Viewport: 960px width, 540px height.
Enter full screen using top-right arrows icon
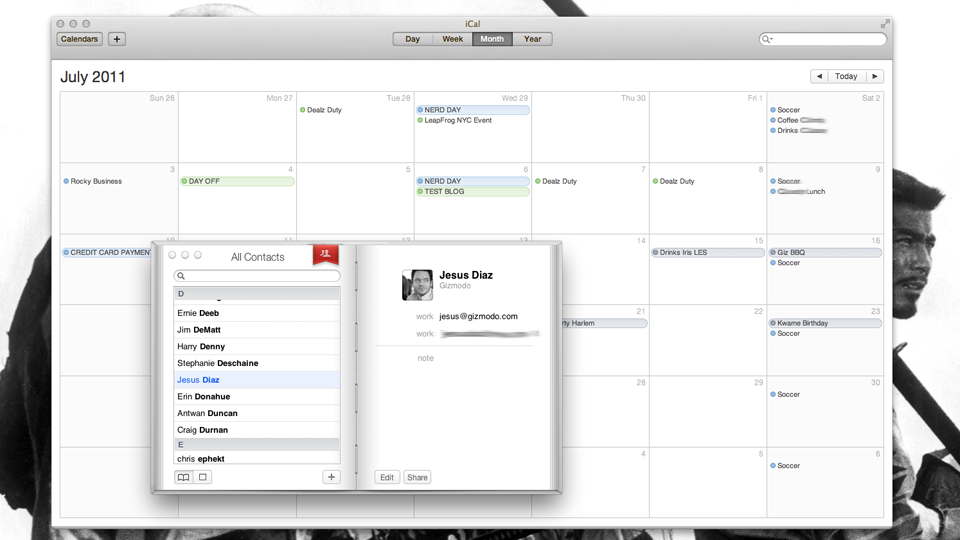885,24
